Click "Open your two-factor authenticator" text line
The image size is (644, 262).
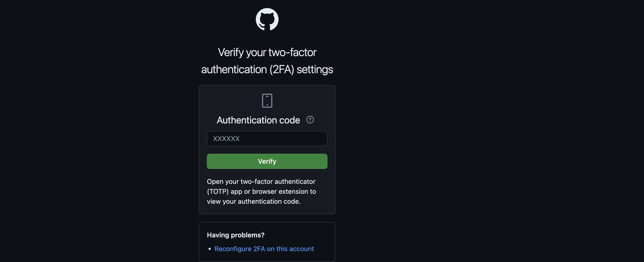coord(261,181)
